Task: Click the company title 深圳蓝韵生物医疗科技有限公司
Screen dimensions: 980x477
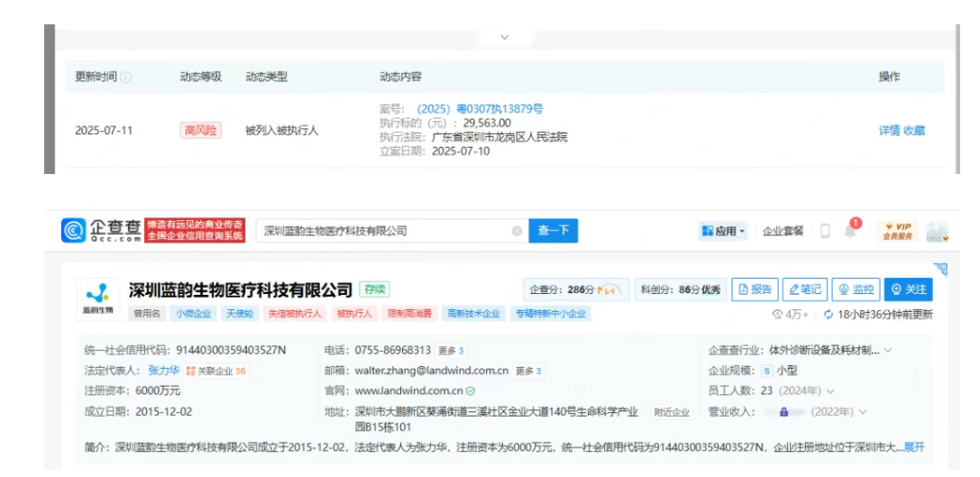Action: (242, 290)
